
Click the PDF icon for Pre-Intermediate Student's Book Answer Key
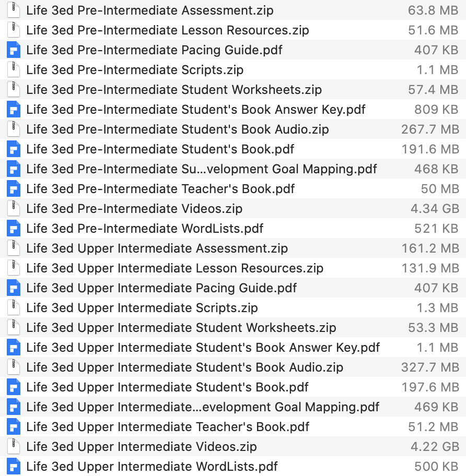pos(13,110)
